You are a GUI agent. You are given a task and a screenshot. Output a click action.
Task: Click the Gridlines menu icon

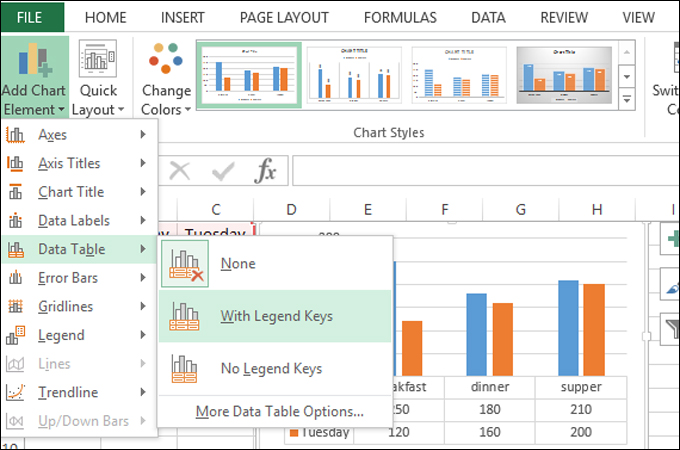15,306
